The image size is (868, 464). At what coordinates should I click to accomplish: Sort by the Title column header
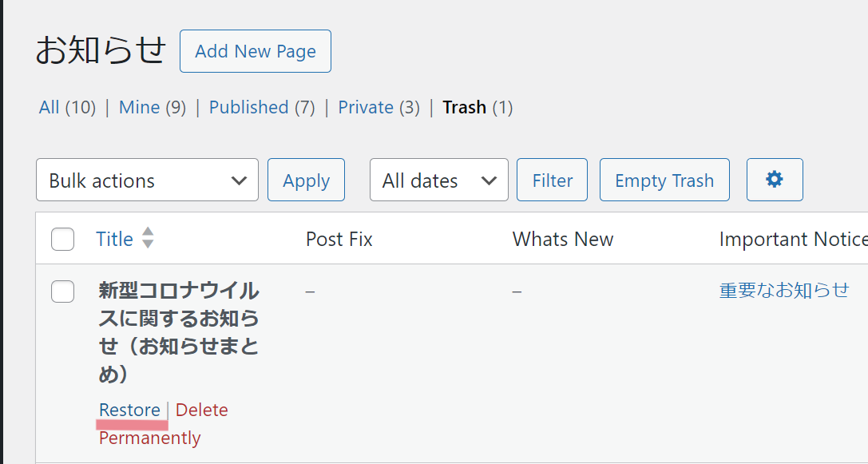point(115,239)
